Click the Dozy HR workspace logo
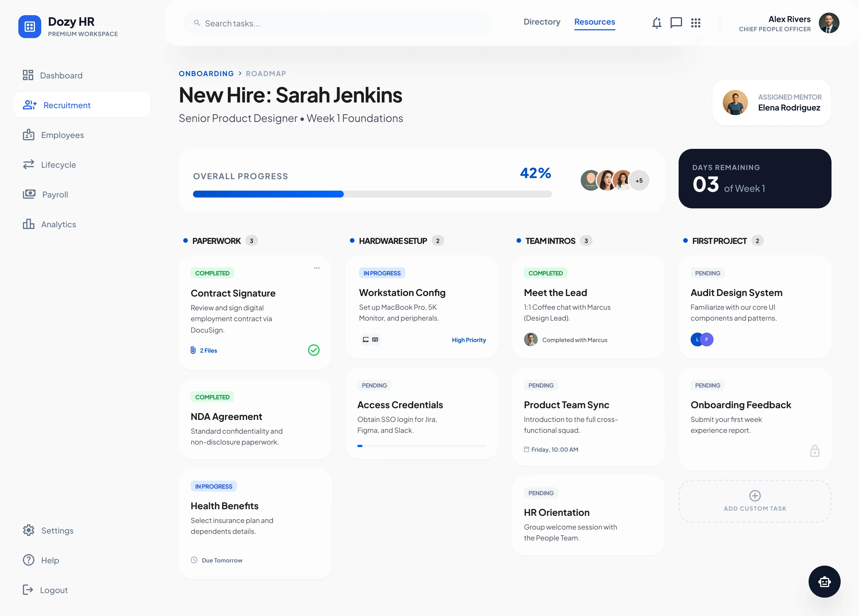 point(30,27)
